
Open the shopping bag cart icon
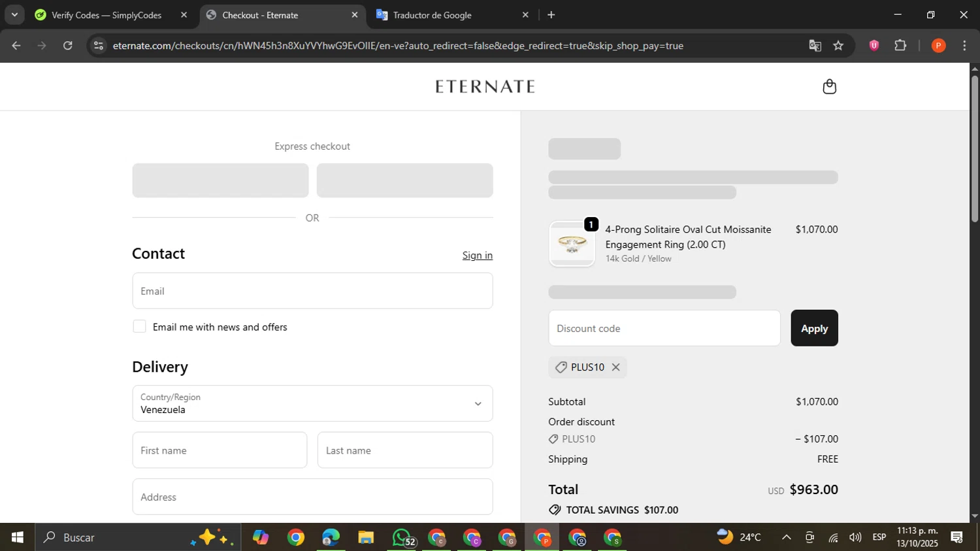click(829, 86)
